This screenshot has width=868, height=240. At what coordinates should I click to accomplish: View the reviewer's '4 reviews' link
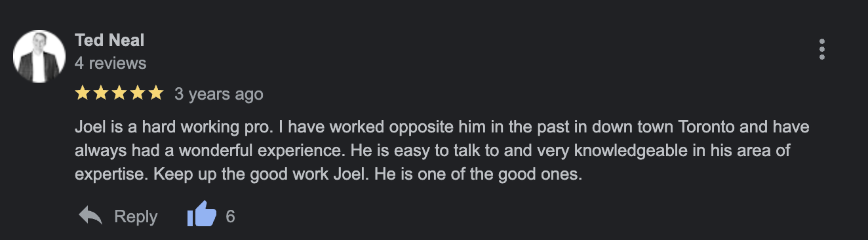coord(111,64)
